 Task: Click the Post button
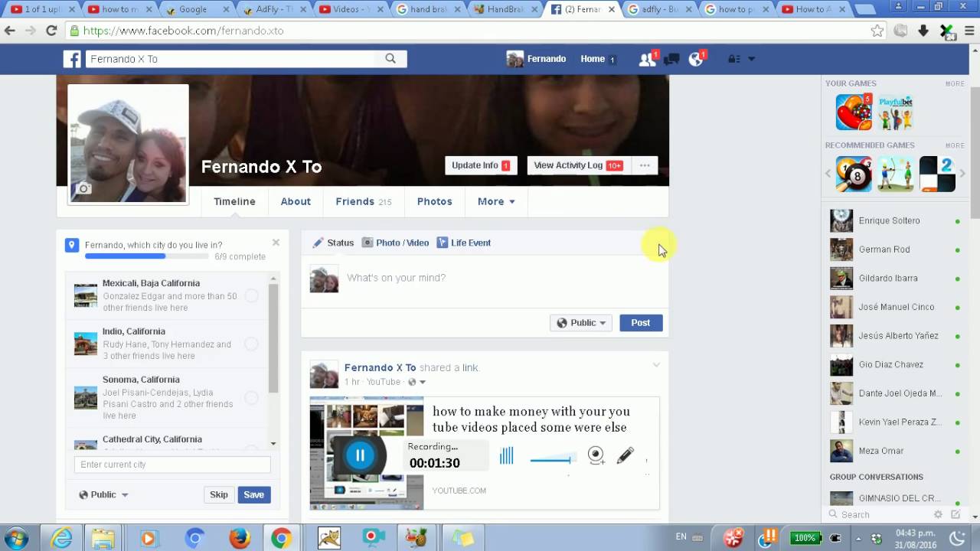[641, 323]
